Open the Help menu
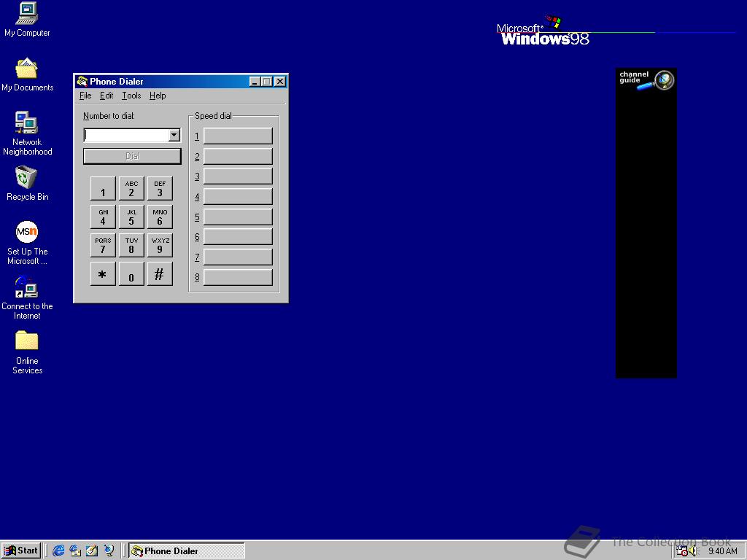This screenshot has height=560, width=747. (158, 96)
